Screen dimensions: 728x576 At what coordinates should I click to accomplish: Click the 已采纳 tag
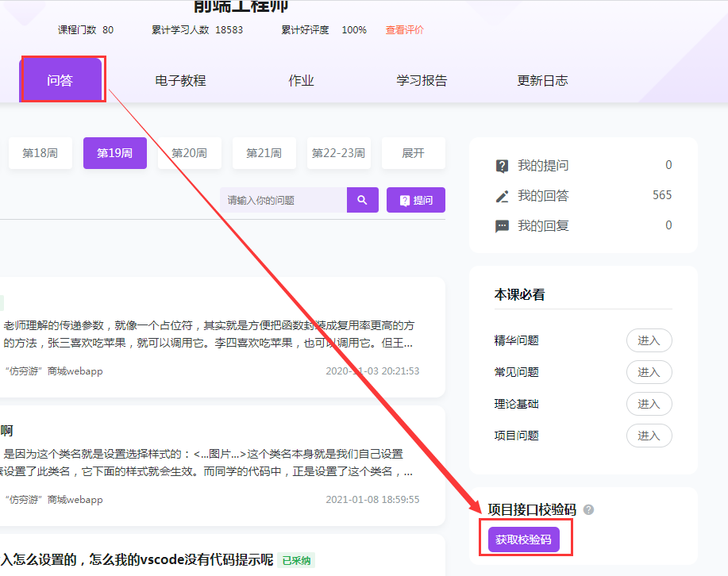click(296, 560)
